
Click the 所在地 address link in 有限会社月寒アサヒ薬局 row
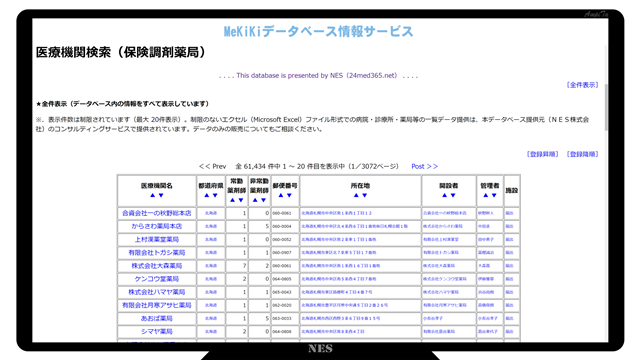(344, 305)
